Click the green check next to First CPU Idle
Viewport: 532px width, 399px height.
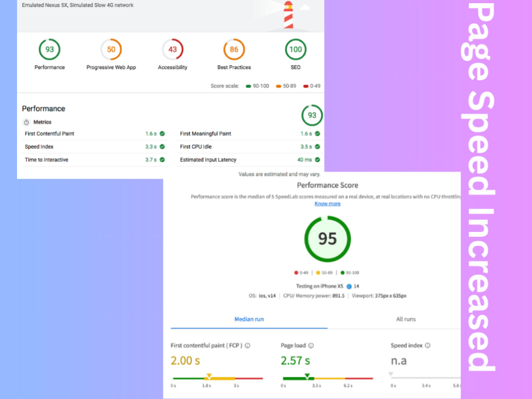point(317,147)
